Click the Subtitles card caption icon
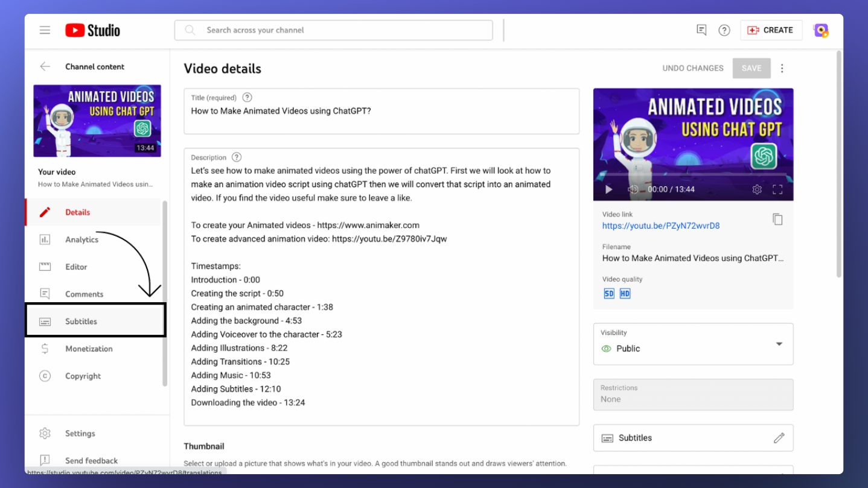The width and height of the screenshot is (868, 488). pos(608,438)
